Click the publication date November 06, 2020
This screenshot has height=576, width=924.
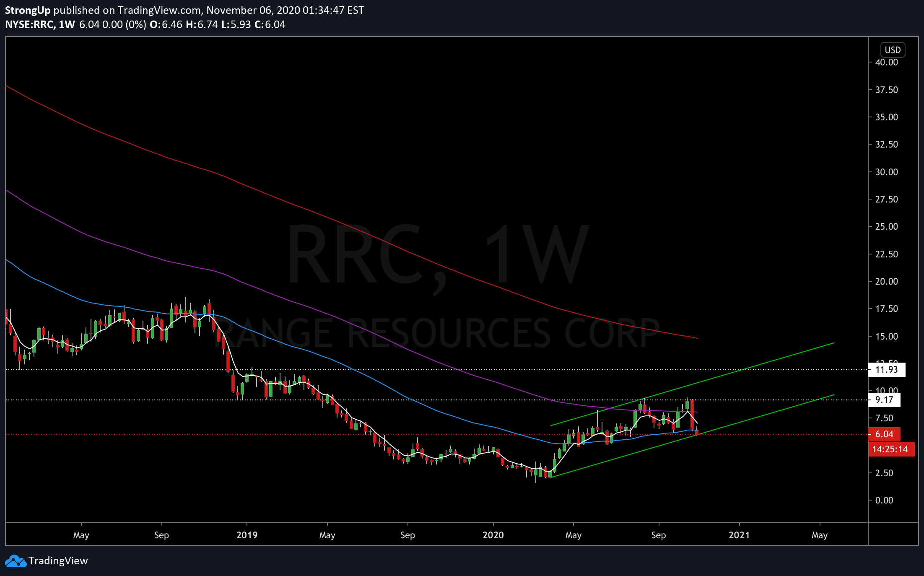point(253,10)
